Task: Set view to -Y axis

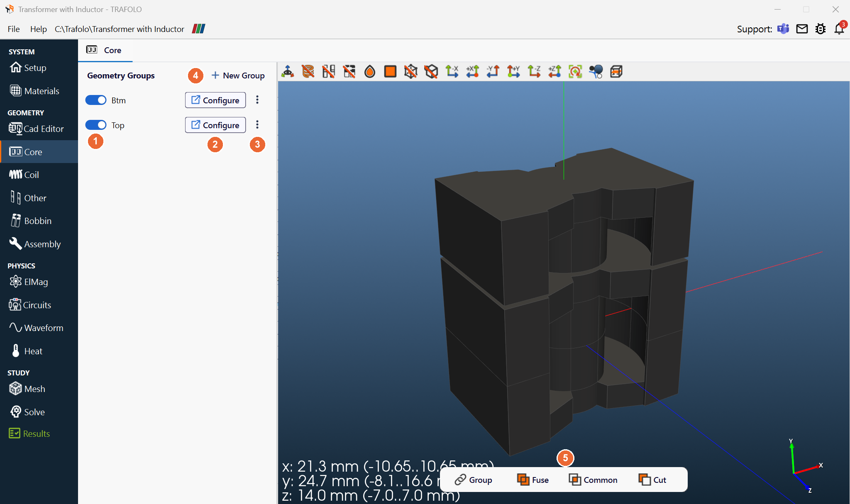Action: pos(493,71)
